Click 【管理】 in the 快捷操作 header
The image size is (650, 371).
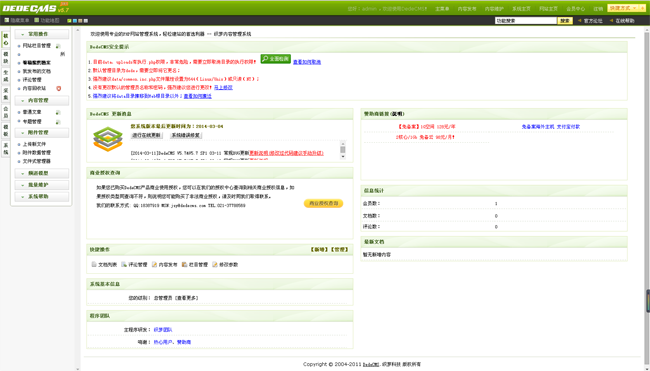pyautogui.click(x=340, y=250)
